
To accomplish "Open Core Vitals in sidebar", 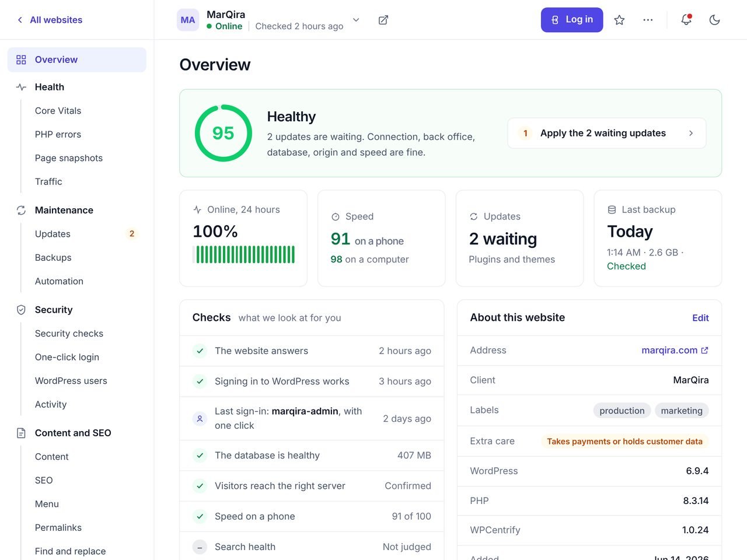I will point(58,111).
